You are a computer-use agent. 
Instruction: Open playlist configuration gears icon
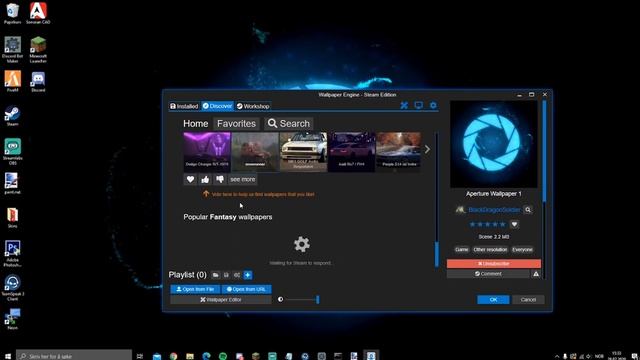coord(237,275)
